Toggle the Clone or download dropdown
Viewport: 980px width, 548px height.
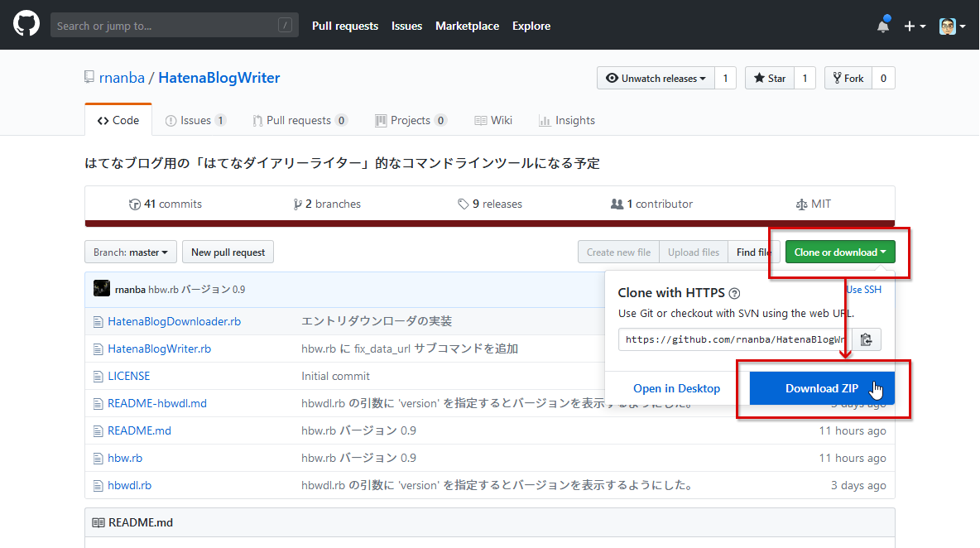click(840, 252)
